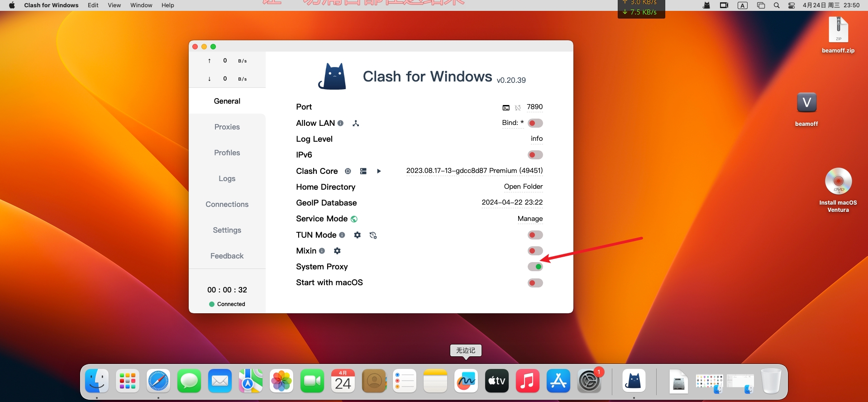Click the green globe Service Mode icon
868x402 pixels.
coord(354,219)
